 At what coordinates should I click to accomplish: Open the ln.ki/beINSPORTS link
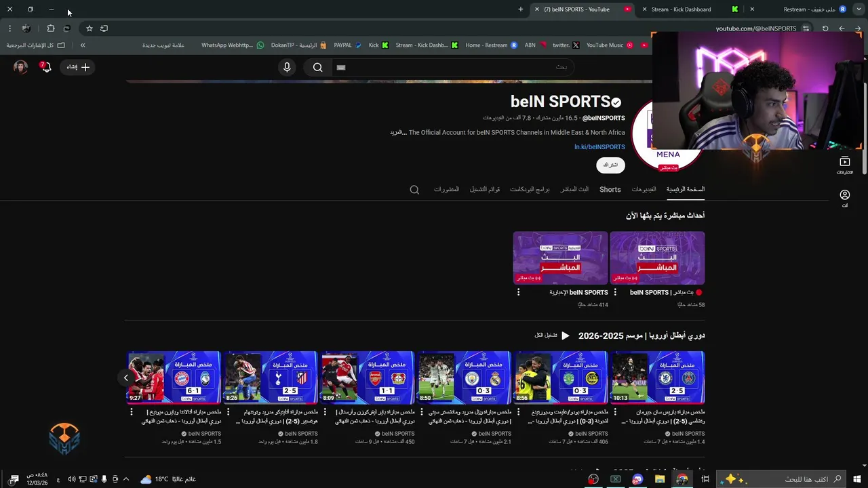599,147
